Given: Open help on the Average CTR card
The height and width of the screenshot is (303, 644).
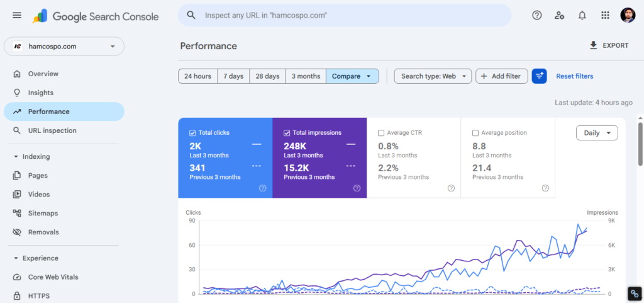Looking at the screenshot, I should [451, 188].
